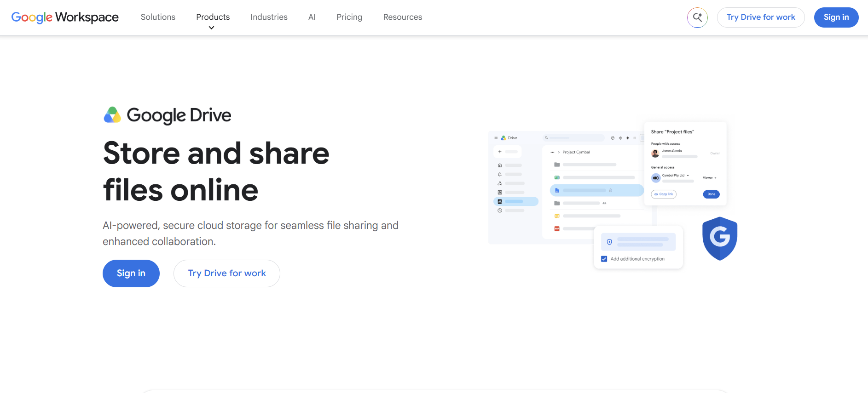The height and width of the screenshot is (393, 868).
Task: Click the Google Workspace logo
Action: click(65, 17)
